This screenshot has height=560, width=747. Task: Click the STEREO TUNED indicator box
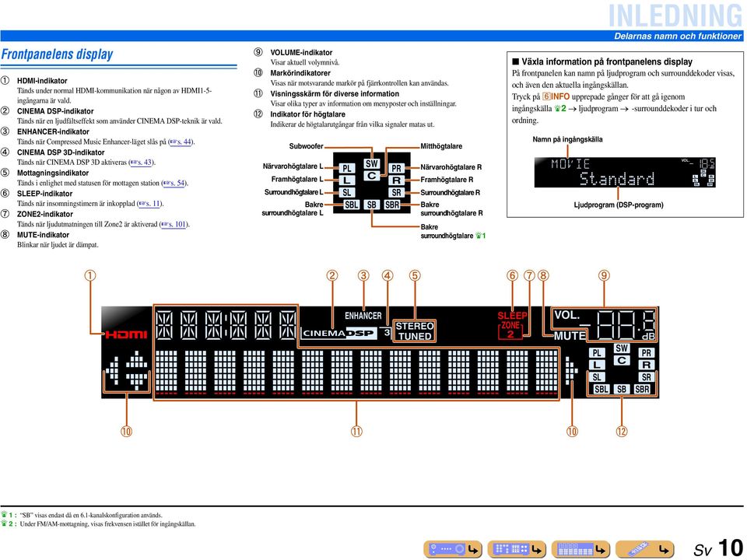(415, 331)
